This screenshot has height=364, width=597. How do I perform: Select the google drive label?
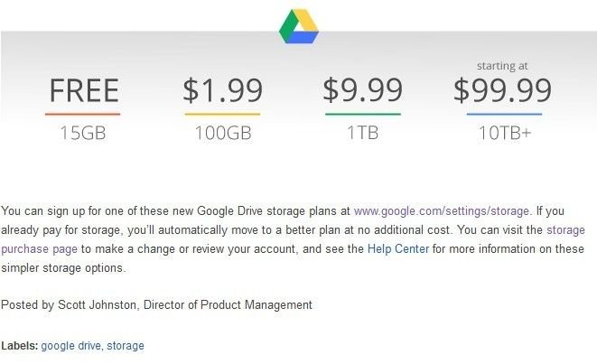70,346
